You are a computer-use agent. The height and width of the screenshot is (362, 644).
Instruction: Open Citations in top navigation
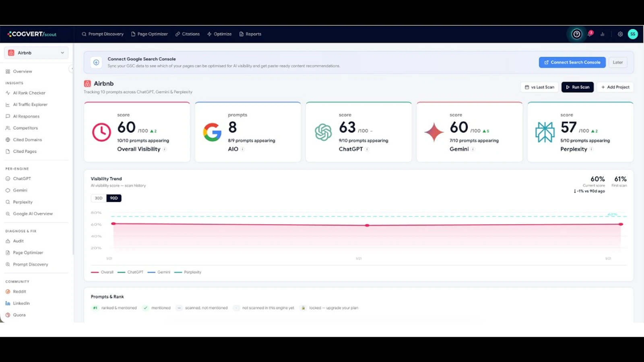(188, 34)
